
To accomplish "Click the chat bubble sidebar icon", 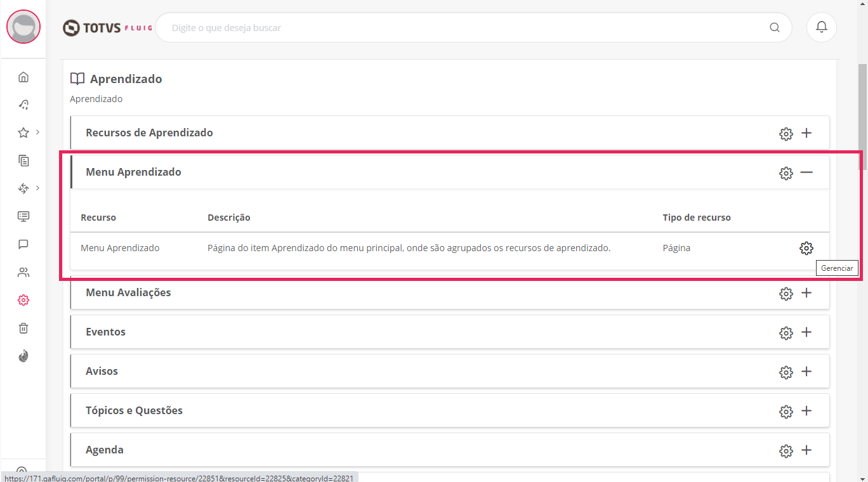I will pos(23,244).
